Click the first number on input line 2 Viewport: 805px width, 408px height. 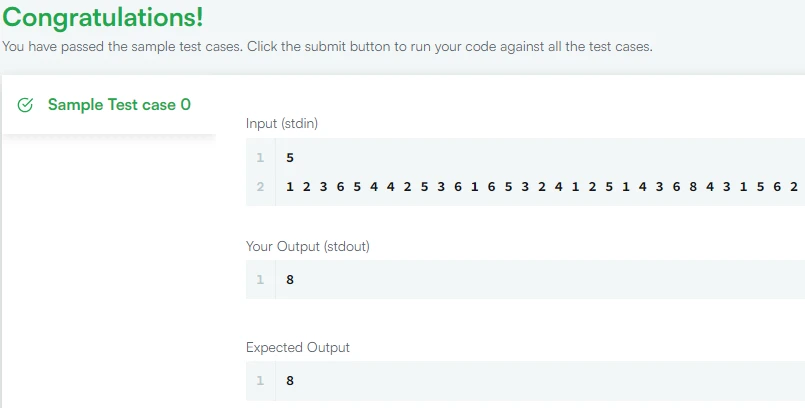(290, 186)
